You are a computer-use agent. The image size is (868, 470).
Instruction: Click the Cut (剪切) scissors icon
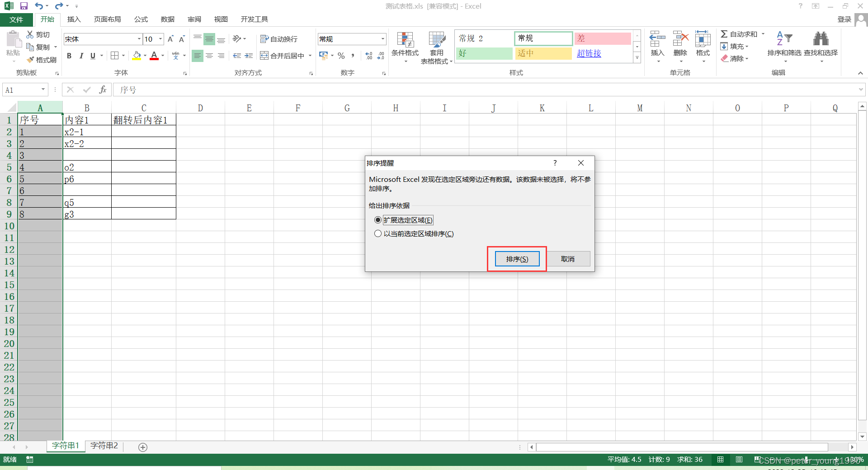click(30, 34)
